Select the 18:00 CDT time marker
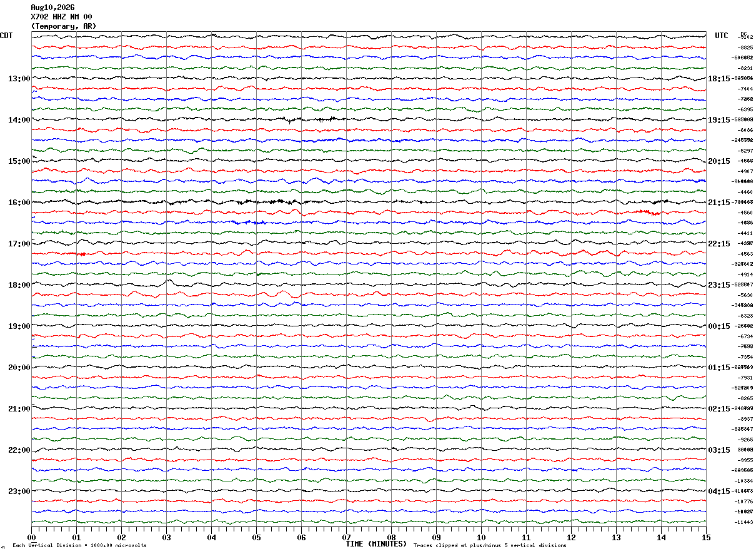The width and height of the screenshot is (756, 554). tap(19, 285)
